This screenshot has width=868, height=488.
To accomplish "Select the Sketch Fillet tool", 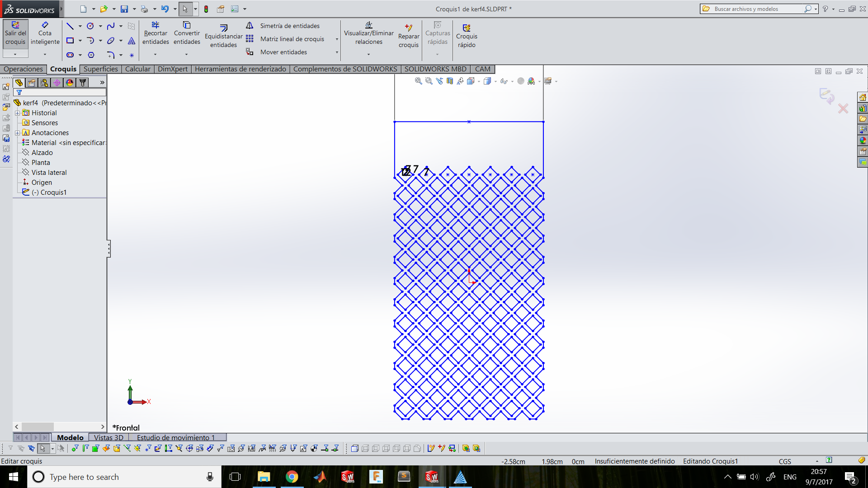I will 111,55.
